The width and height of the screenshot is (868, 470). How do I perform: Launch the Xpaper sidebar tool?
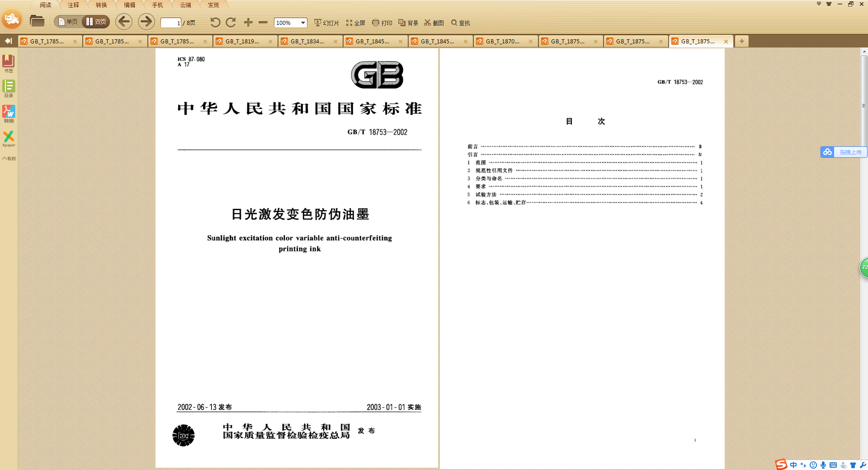click(9, 138)
